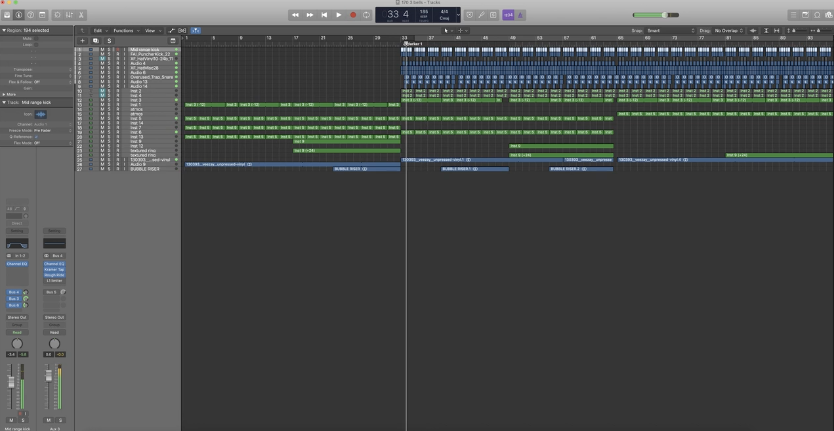The image size is (834, 431).
Task: Collapse the Region inspector disclosure triangle
Action: pos(4,30)
